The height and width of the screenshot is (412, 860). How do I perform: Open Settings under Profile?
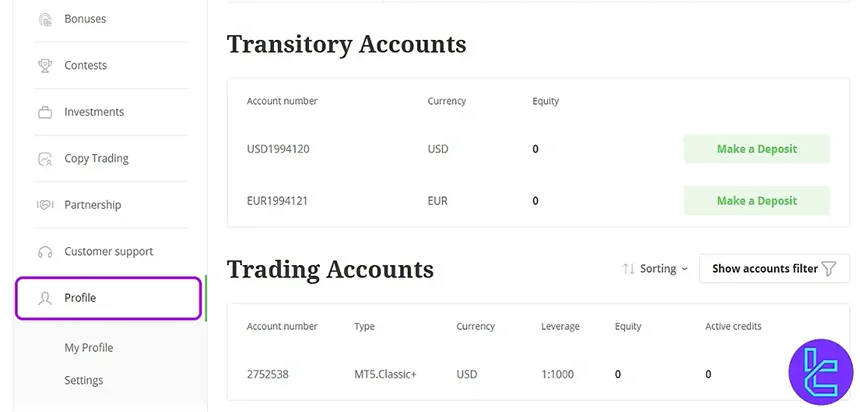(84, 380)
